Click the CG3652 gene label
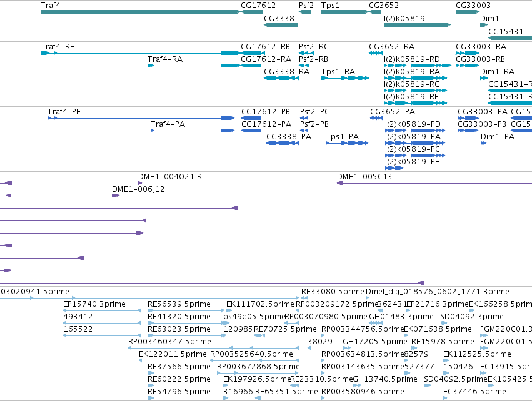532x401 pixels. (x=384, y=6)
